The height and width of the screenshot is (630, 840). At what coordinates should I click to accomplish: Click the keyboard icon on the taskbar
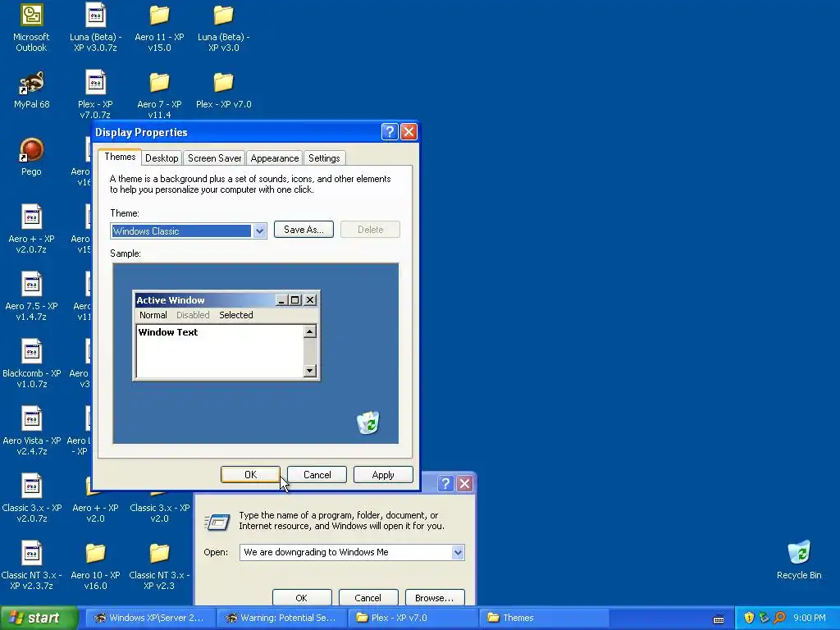719,619
